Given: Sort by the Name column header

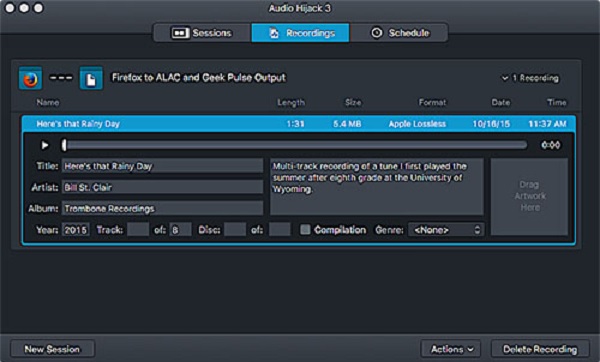Looking at the screenshot, I should (48, 102).
